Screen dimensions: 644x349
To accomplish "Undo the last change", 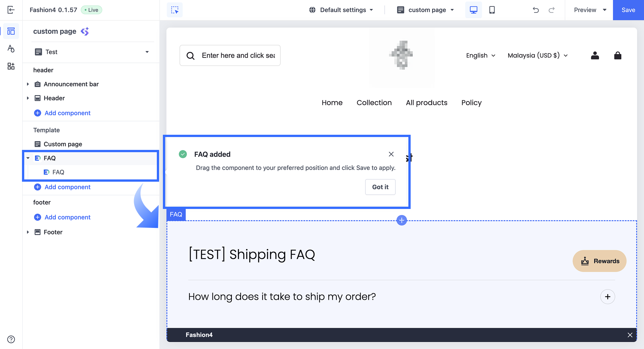I will (536, 10).
